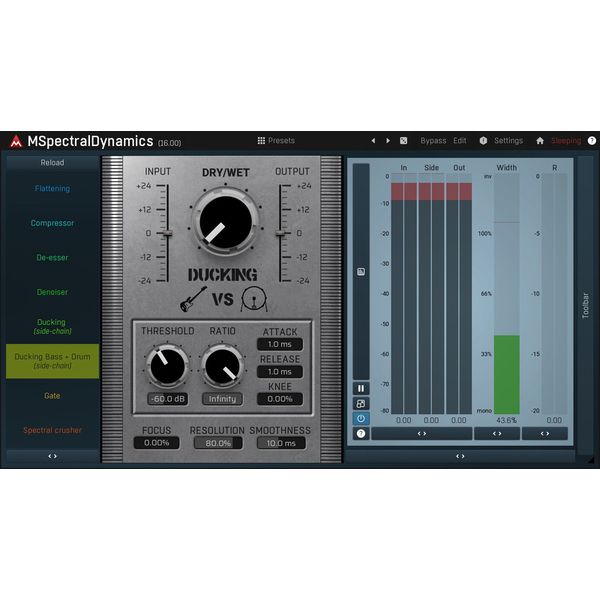
Task: Collapse the R meter arrows
Action: pyautogui.click(x=545, y=434)
